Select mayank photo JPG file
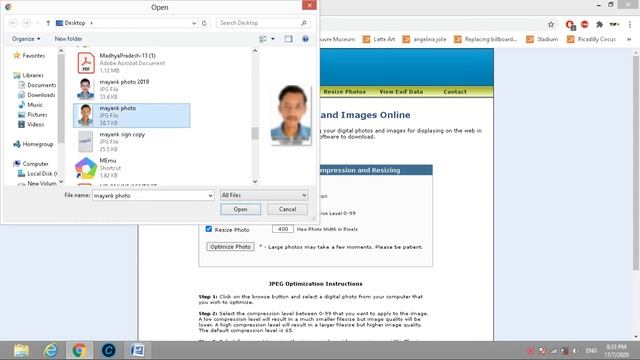 pos(131,116)
